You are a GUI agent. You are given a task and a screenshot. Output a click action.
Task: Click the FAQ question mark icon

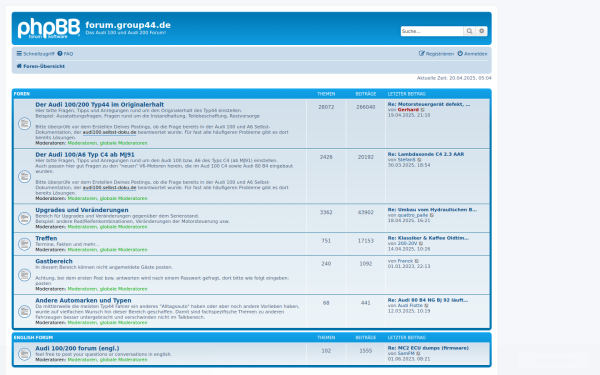pos(60,54)
